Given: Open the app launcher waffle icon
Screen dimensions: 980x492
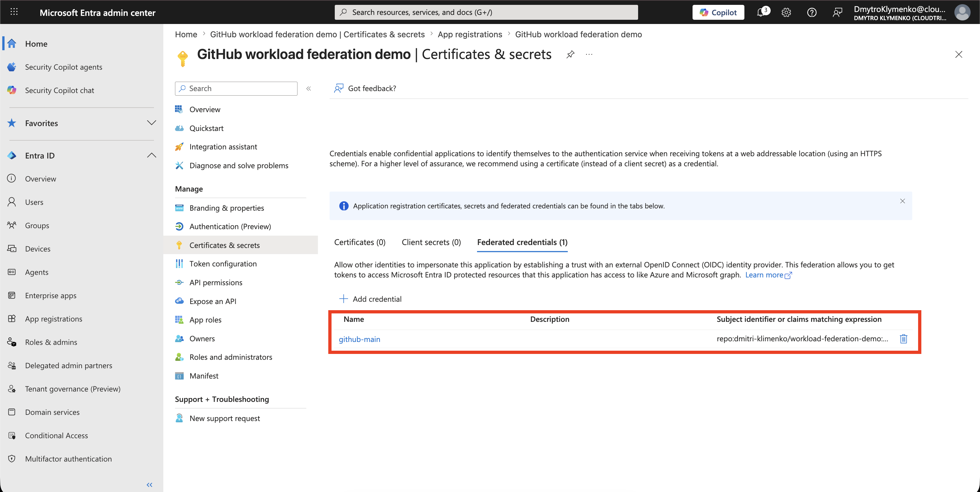Looking at the screenshot, I should [14, 12].
